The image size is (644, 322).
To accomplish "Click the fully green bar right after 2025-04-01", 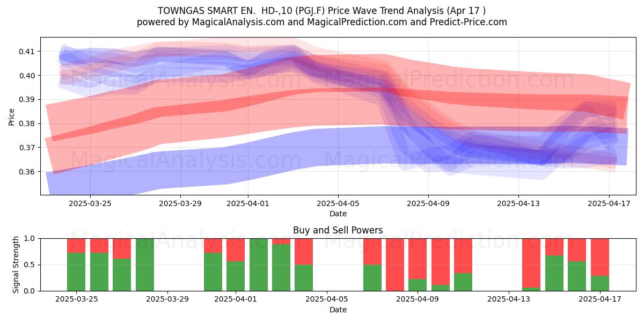I will [259, 265].
